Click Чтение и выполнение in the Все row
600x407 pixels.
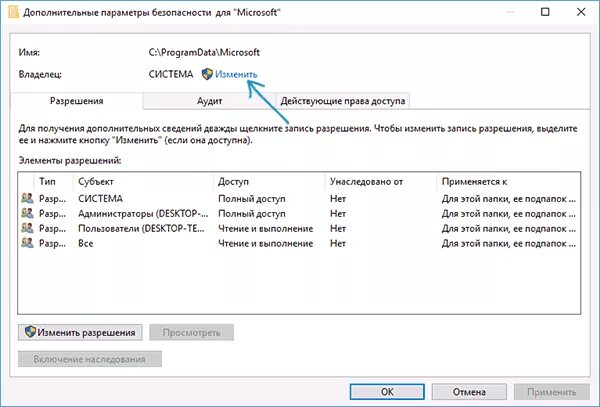(266, 243)
